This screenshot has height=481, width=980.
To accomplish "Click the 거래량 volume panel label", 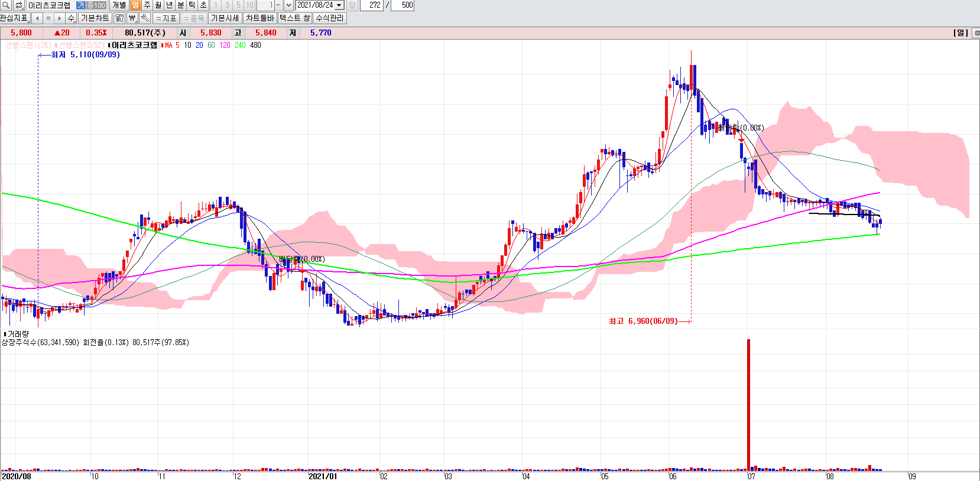I will point(18,334).
